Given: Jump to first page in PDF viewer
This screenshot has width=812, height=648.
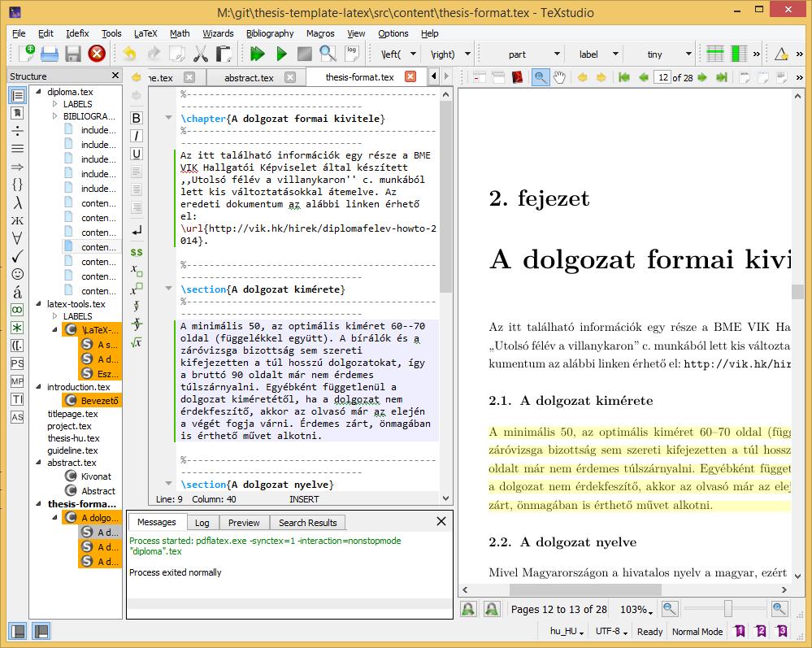Looking at the screenshot, I should click(624, 77).
